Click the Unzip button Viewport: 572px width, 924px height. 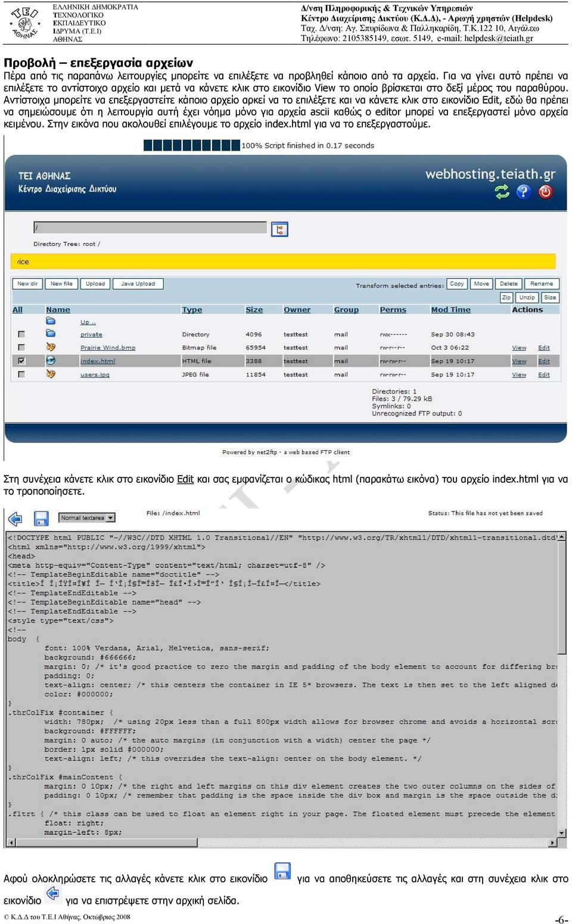point(527,298)
